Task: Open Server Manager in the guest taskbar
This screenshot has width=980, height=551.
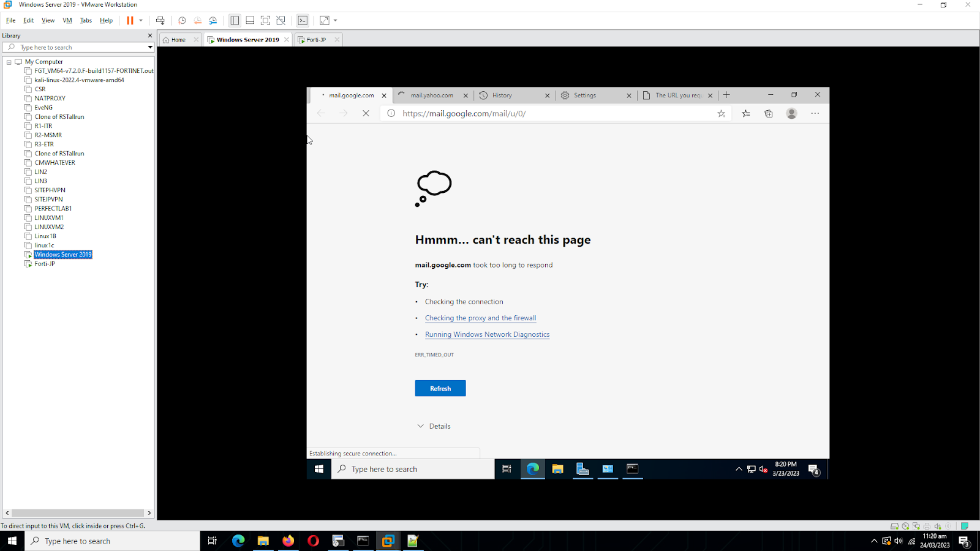Action: [x=582, y=469]
